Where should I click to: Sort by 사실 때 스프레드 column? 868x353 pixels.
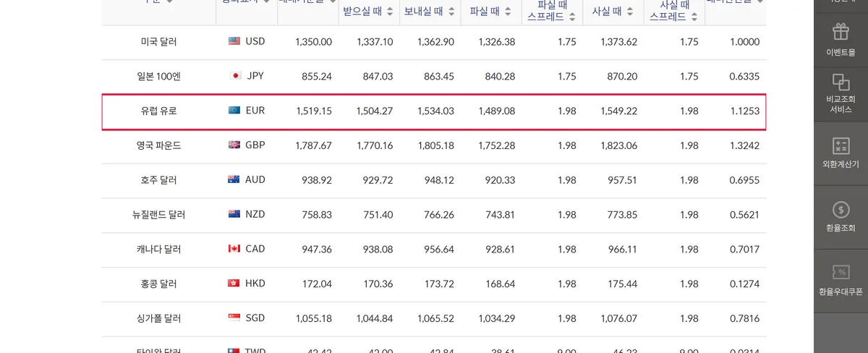[694, 16]
